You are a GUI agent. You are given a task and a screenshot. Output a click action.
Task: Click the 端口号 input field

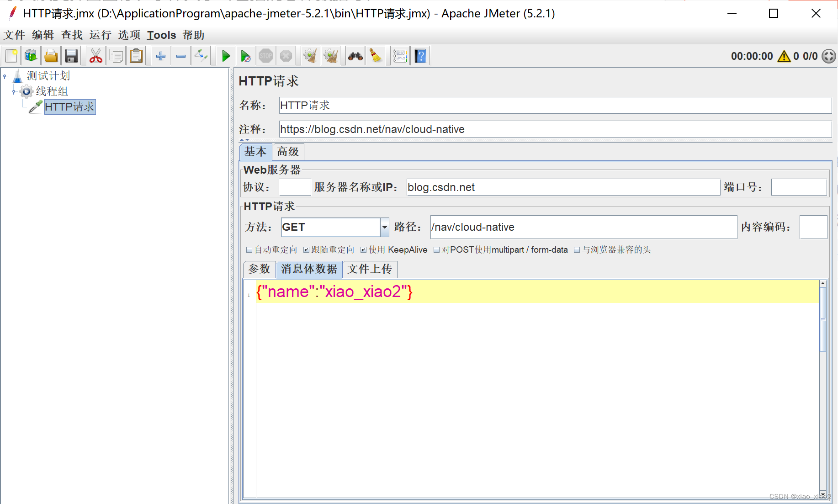pos(799,187)
